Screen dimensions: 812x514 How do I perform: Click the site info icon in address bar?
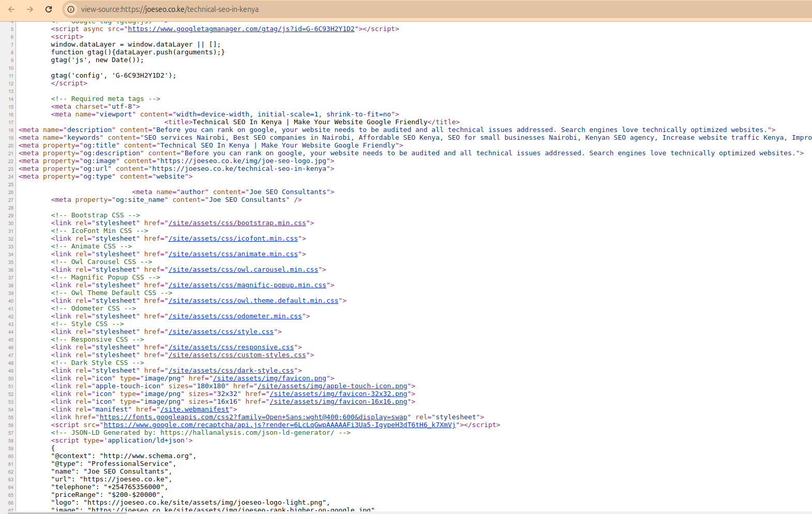(x=71, y=9)
